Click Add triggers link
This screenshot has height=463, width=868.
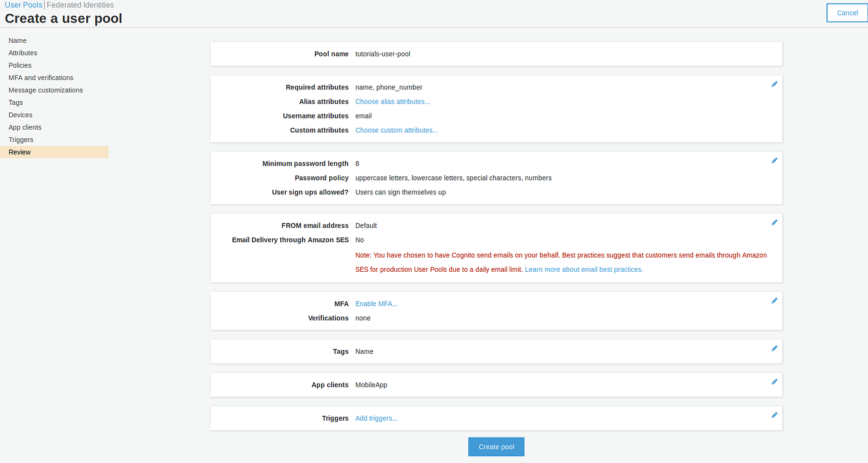(x=376, y=418)
